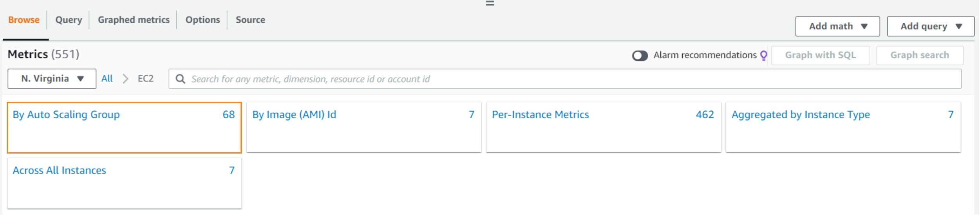Viewport: 980px width, 215px height.
Task: Open Across All Instances metrics
Action: [x=60, y=171]
